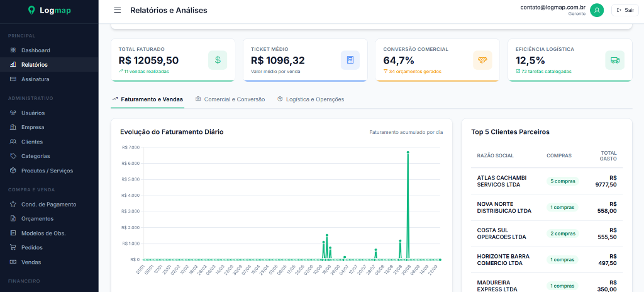Open the Assinatura menu item
This screenshot has width=644, height=292.
[x=49, y=79]
